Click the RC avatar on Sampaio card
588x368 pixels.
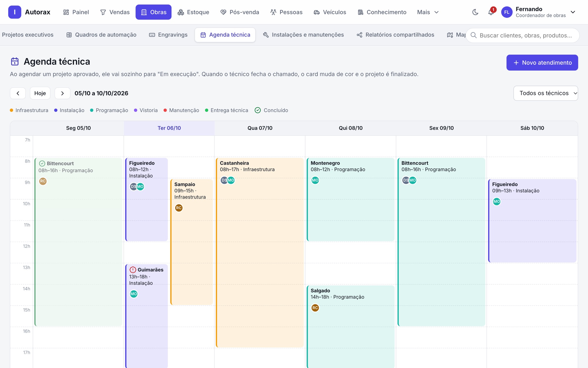click(179, 208)
